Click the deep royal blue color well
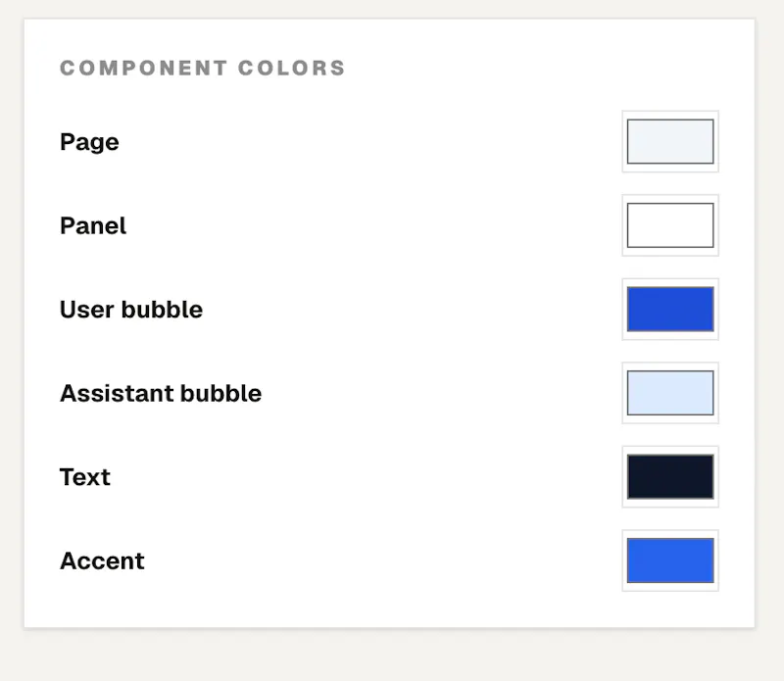 (x=670, y=309)
